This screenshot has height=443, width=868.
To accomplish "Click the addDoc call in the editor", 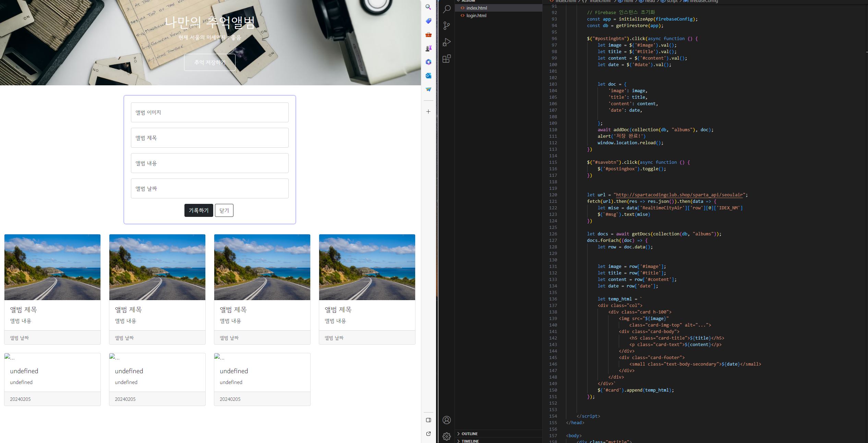I will [621, 130].
